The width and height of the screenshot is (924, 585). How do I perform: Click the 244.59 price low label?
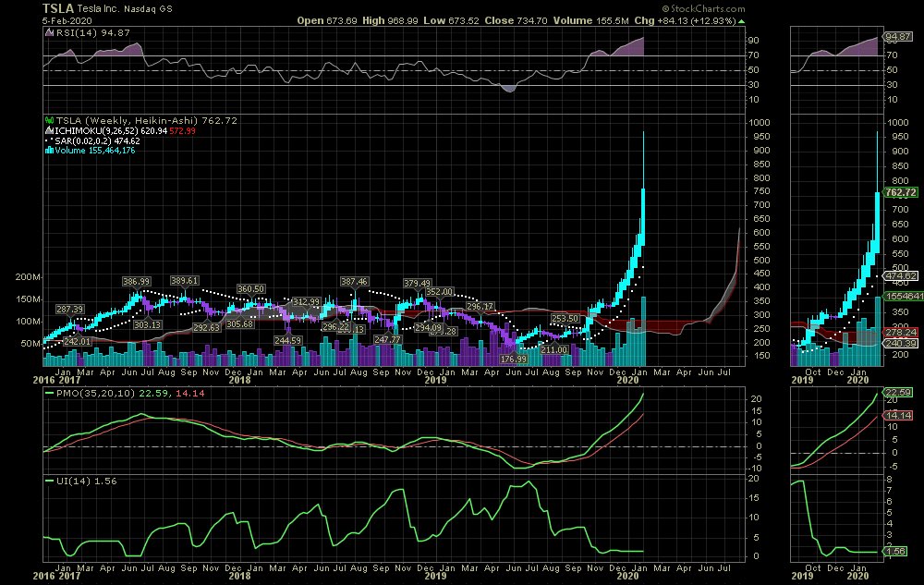pyautogui.click(x=287, y=340)
